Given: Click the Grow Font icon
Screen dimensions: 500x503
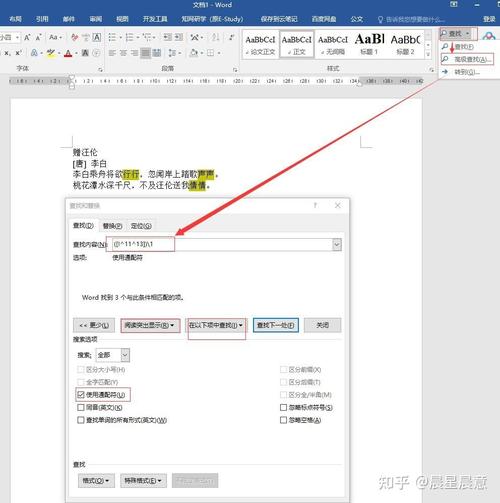Looking at the screenshot, I should 27,37.
